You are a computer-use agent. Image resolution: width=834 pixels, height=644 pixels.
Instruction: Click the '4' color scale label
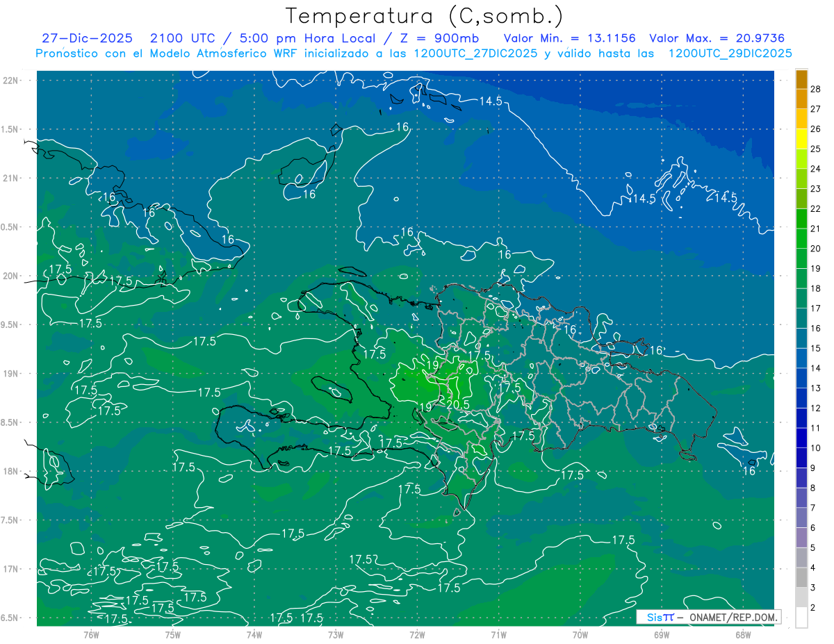813,568
